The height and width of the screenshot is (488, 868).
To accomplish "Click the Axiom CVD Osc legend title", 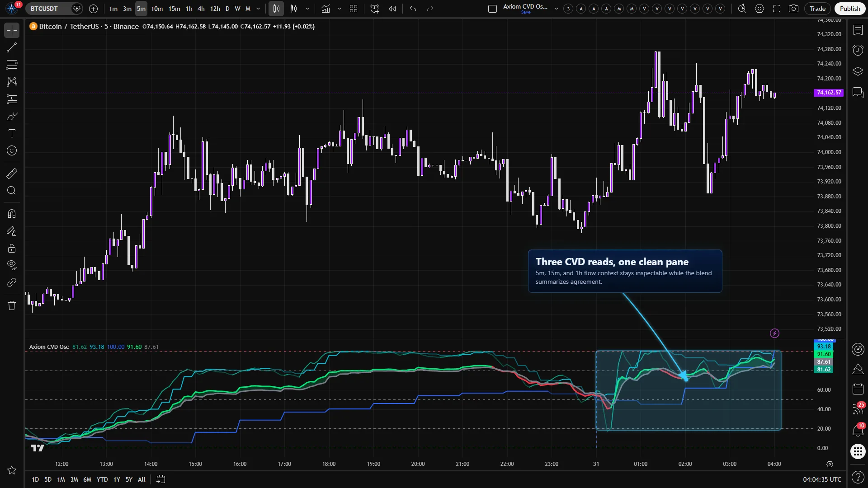I will (x=49, y=347).
